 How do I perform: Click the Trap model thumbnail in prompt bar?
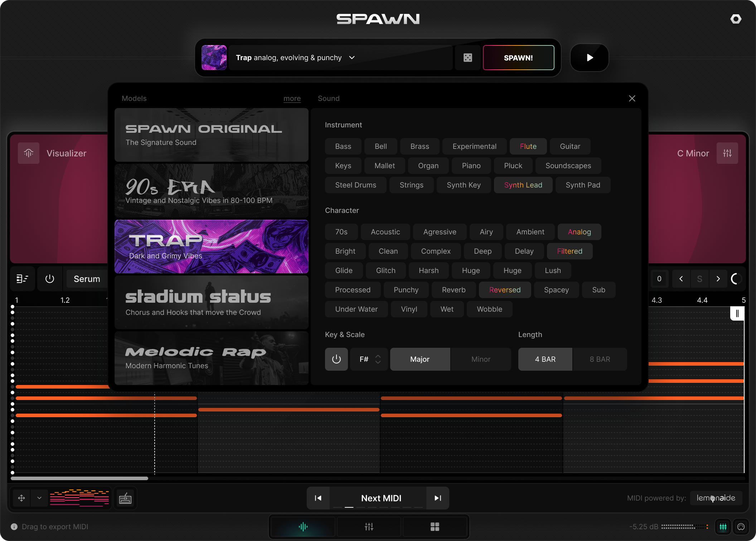[214, 58]
